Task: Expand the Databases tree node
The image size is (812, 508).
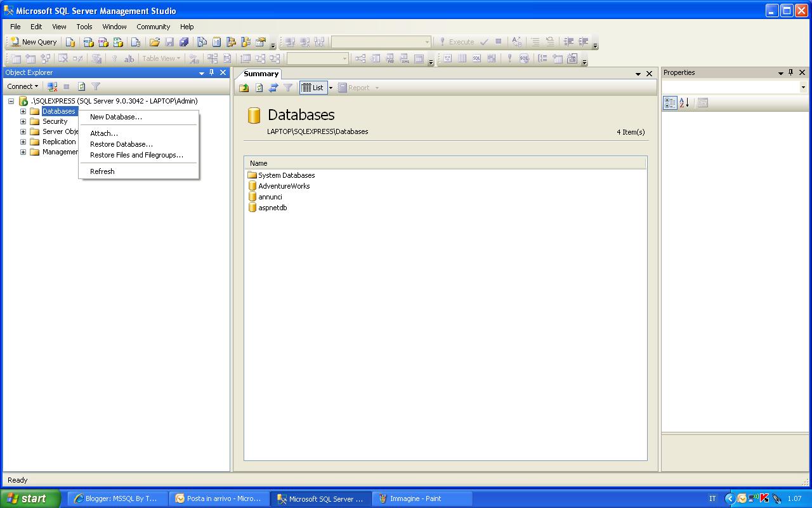Action: tap(23, 111)
